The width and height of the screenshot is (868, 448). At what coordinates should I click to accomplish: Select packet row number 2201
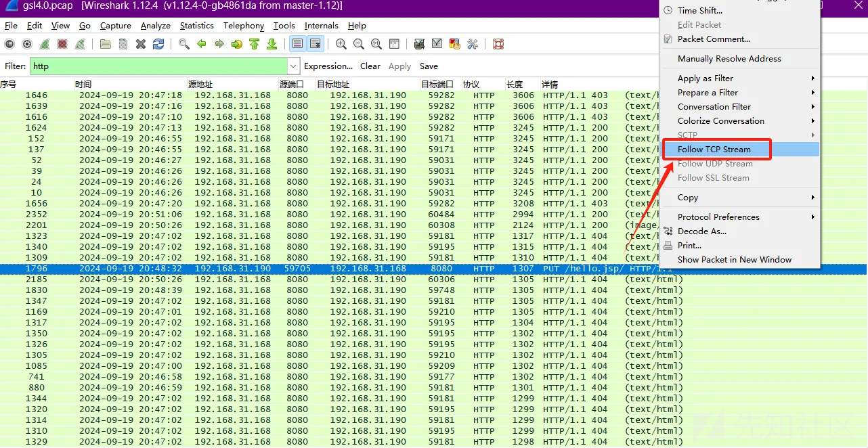(433, 225)
